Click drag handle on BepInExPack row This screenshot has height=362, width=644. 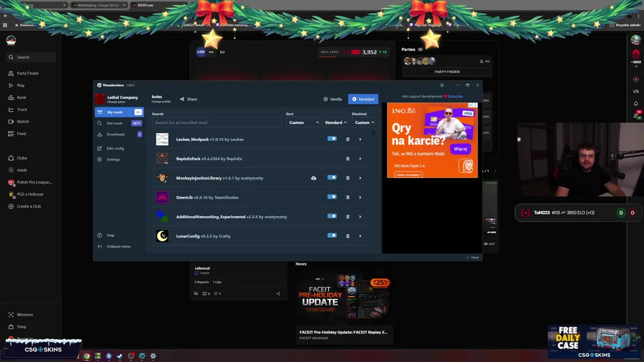pos(348,159)
